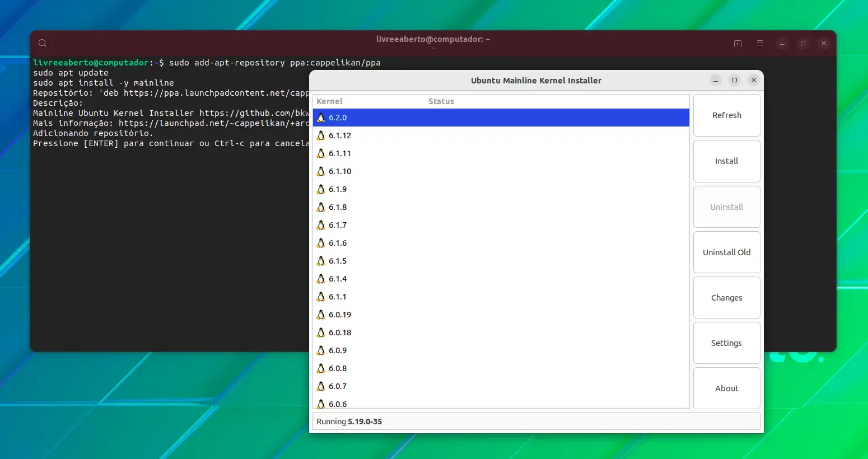Screen dimensions: 868x459
Task: Click the penguin icon next to kernel 6.2.0
Action: [x=321, y=118]
